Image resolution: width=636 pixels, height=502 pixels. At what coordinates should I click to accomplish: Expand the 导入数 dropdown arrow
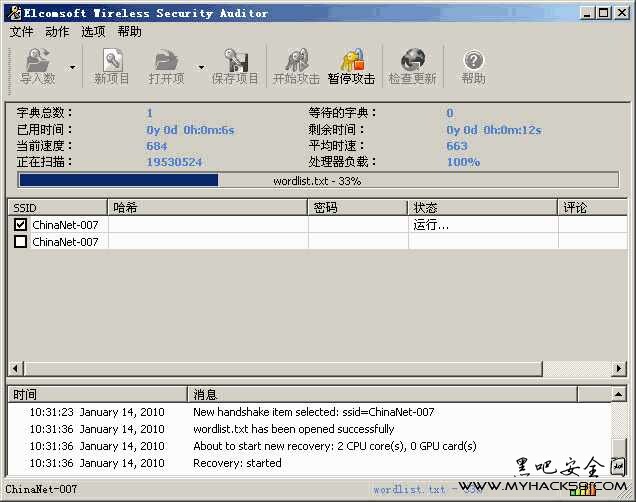(x=70, y=68)
